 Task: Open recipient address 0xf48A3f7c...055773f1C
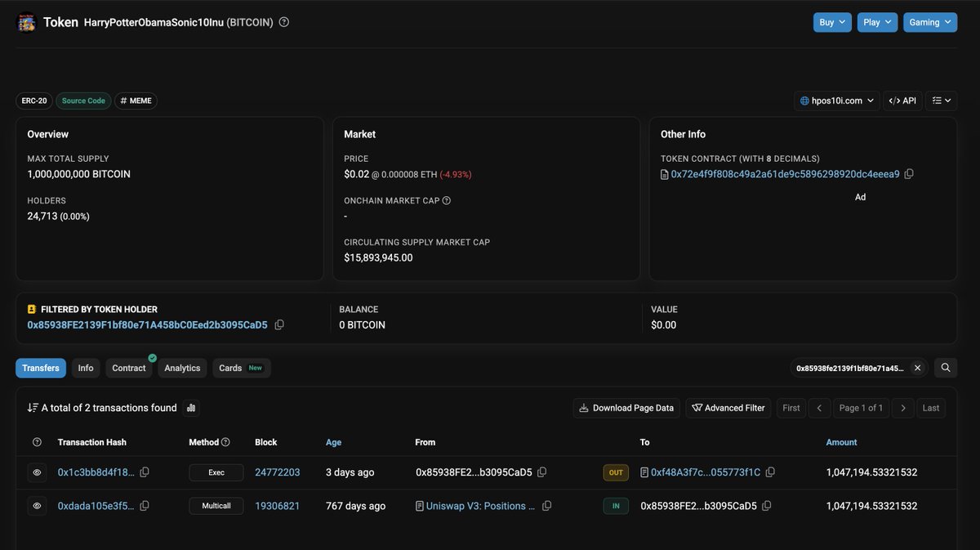click(x=706, y=472)
